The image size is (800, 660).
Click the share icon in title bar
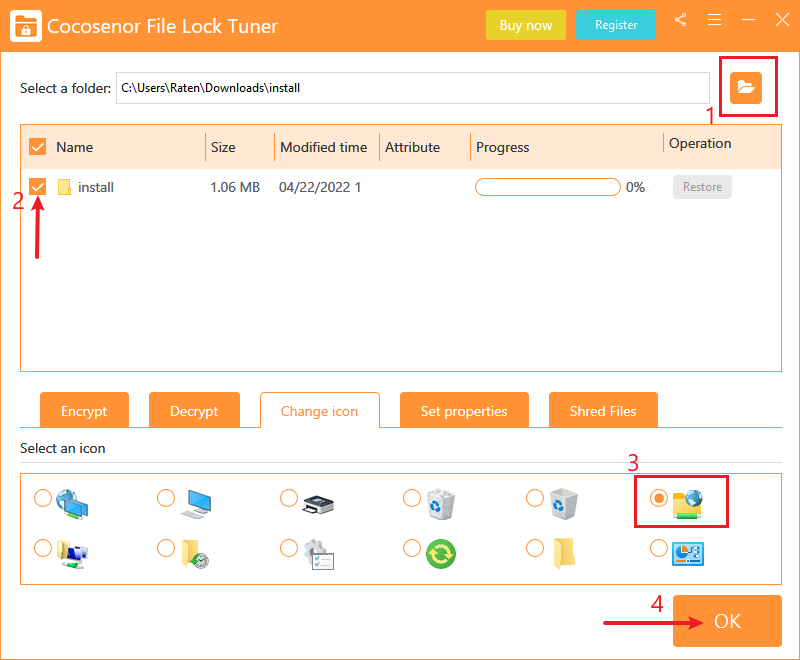coord(680,20)
